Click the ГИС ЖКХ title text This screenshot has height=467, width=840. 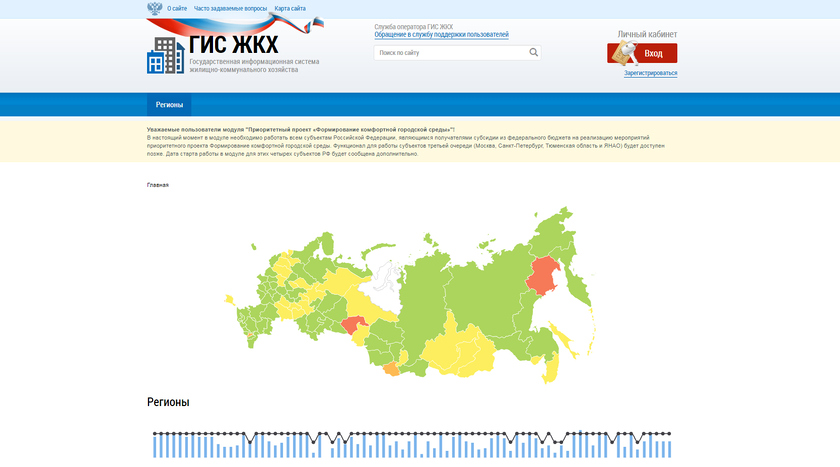[234, 44]
